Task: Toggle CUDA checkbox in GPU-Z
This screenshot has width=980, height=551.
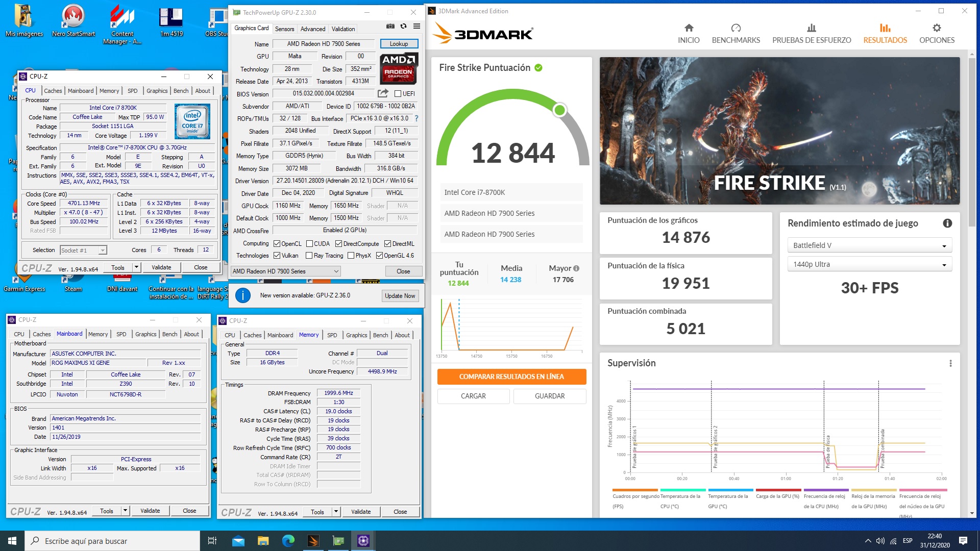Action: coord(309,244)
